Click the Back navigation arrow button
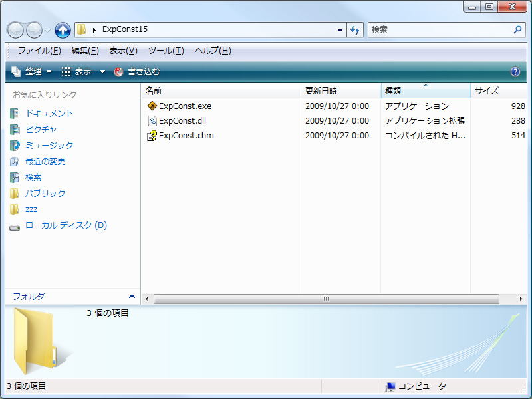The width and height of the screenshot is (532, 399). tap(15, 31)
